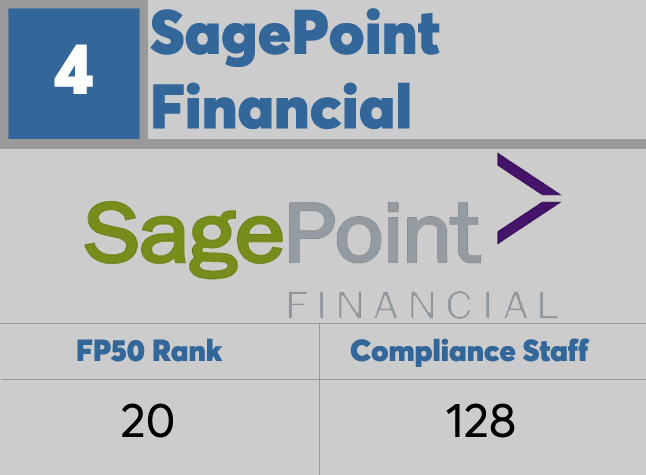Click the horizontal line above the column headers
Image resolution: width=646 pixels, height=475 pixels.
[x=323, y=323]
